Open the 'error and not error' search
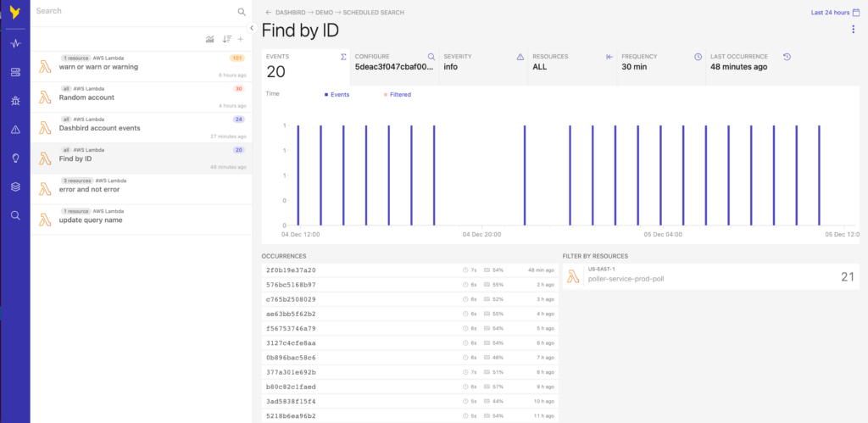Viewport: 868px width, 423px height. coord(142,189)
